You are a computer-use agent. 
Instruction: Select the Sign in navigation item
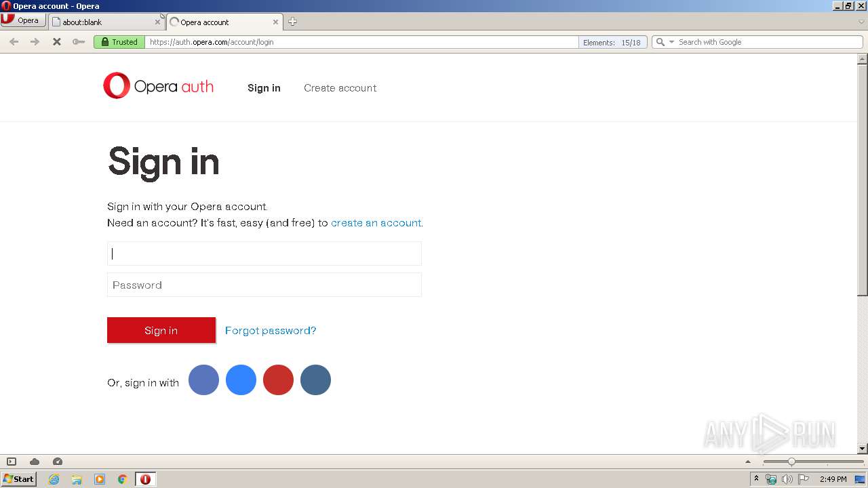(x=264, y=88)
